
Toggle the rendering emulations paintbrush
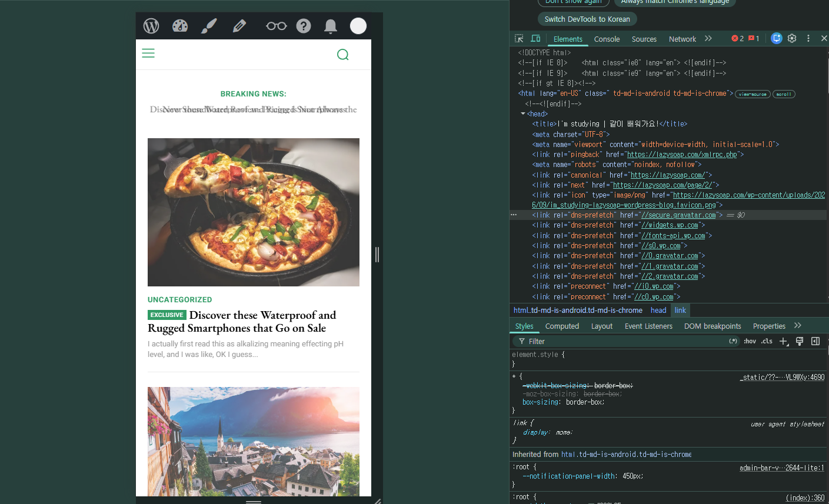click(800, 341)
